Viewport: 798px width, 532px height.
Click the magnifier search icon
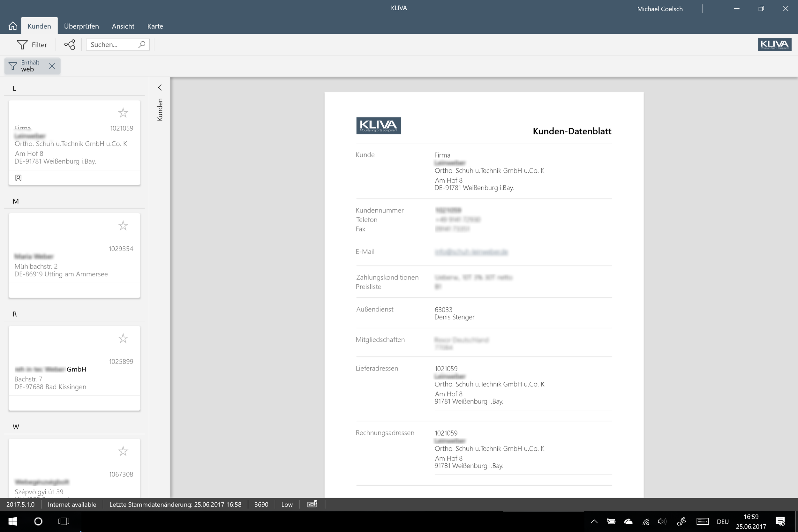(x=142, y=44)
